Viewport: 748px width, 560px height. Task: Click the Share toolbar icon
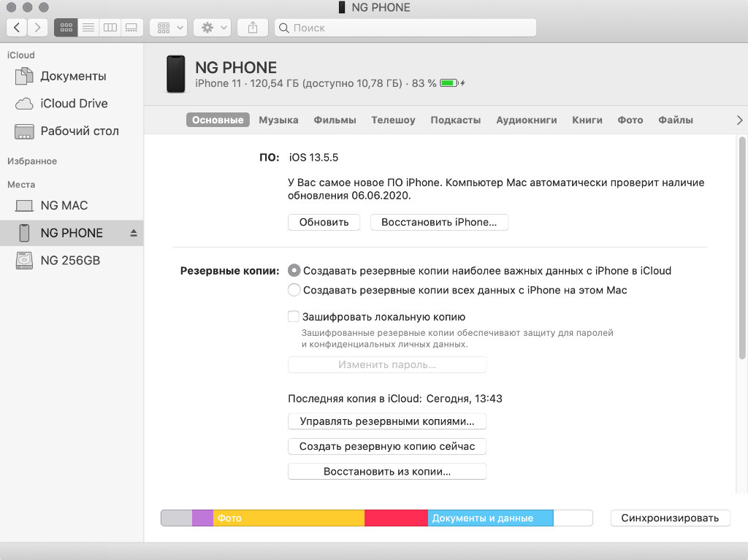(x=253, y=28)
